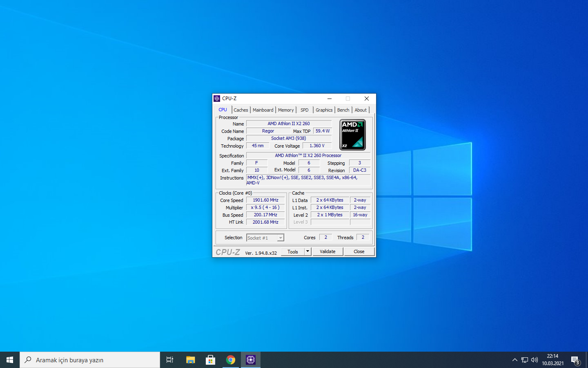Screen dimensions: 588x368
Task: Expand the Socket #1 selection dropdown
Action: [281, 238]
